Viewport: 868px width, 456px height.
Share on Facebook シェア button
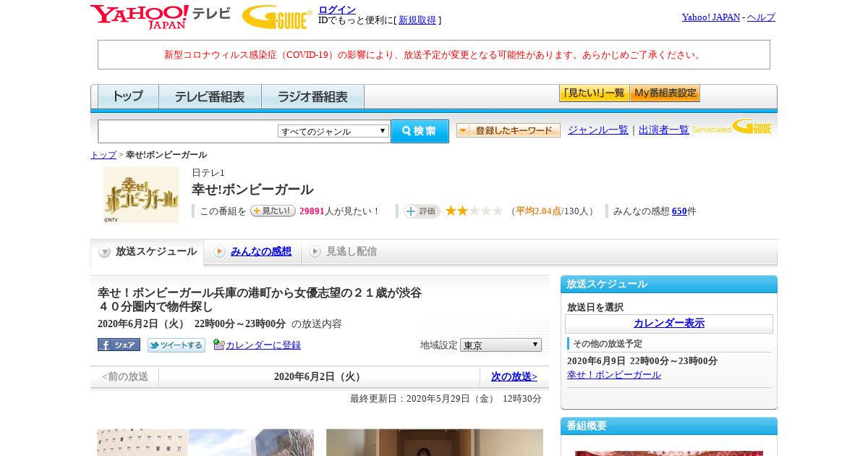click(119, 345)
